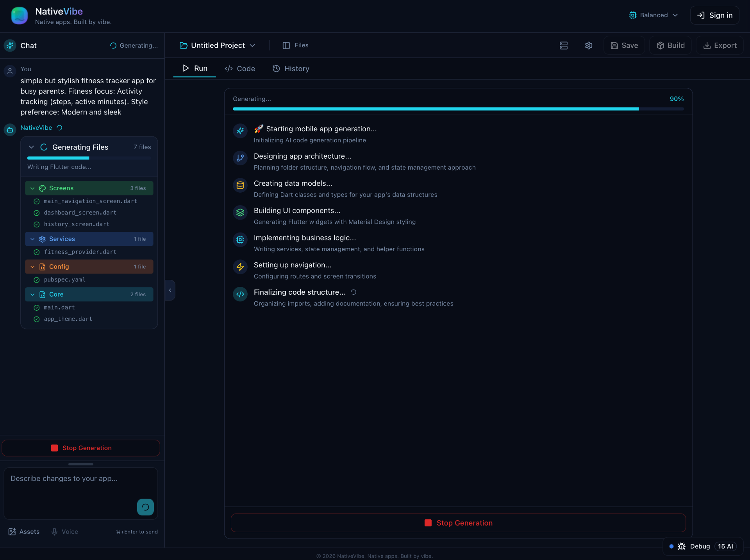Screen dimensions: 750x560
Task: Switch to the Code tab
Action: point(240,69)
